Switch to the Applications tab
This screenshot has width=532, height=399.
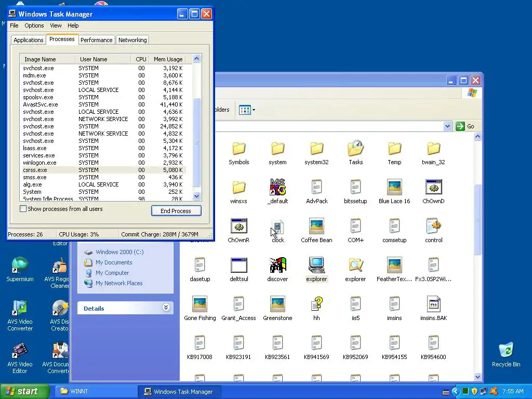29,40
